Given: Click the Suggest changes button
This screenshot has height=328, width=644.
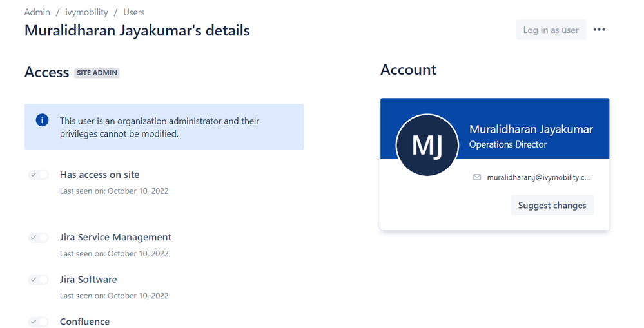Looking at the screenshot, I should pyautogui.click(x=552, y=206).
